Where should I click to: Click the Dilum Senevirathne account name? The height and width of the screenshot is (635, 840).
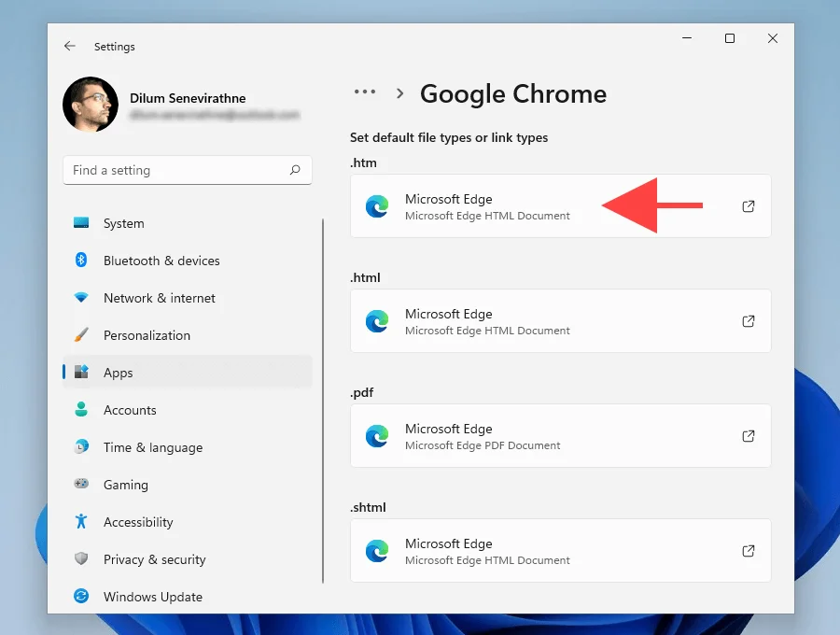point(188,98)
